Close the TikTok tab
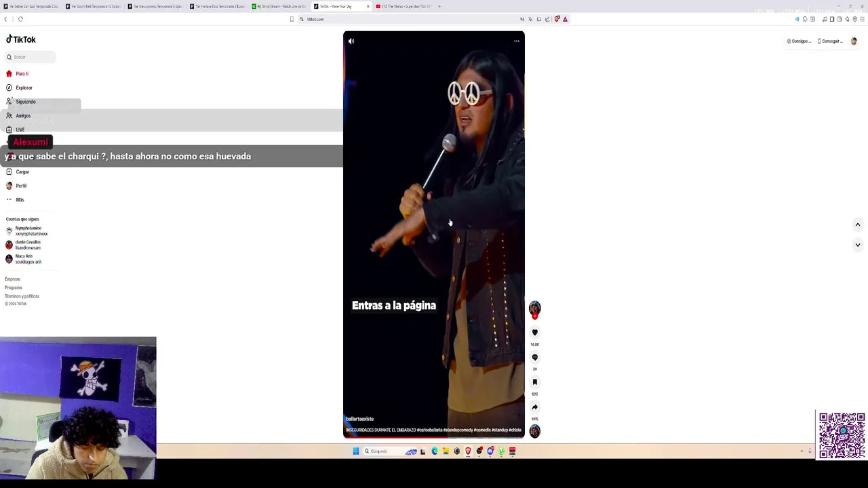 click(368, 6)
